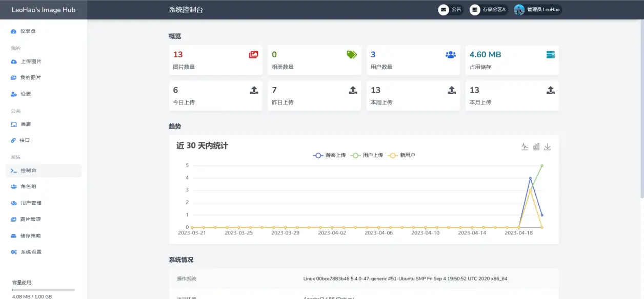This screenshot has width=644, height=299.
Task: Click the upload icon on 昨日上传 card
Action: [x=353, y=90]
